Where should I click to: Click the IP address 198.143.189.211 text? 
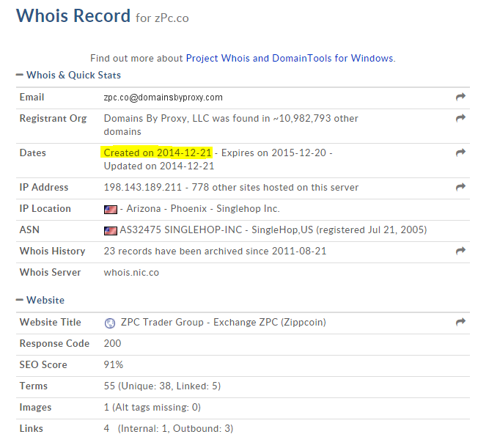coord(142,187)
